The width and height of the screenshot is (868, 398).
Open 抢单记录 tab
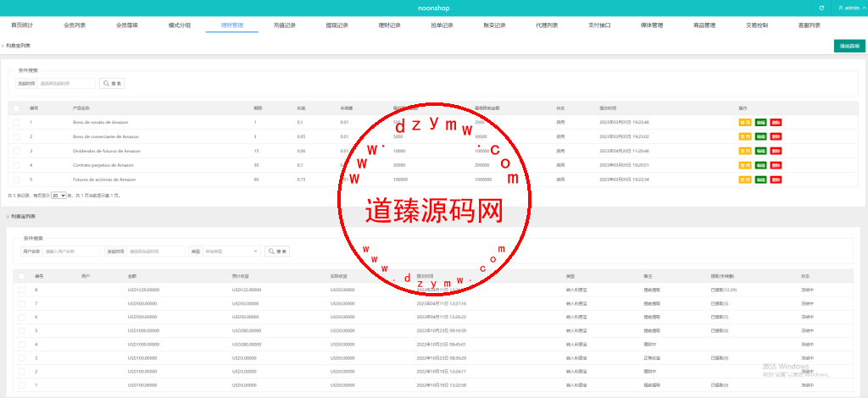(442, 25)
